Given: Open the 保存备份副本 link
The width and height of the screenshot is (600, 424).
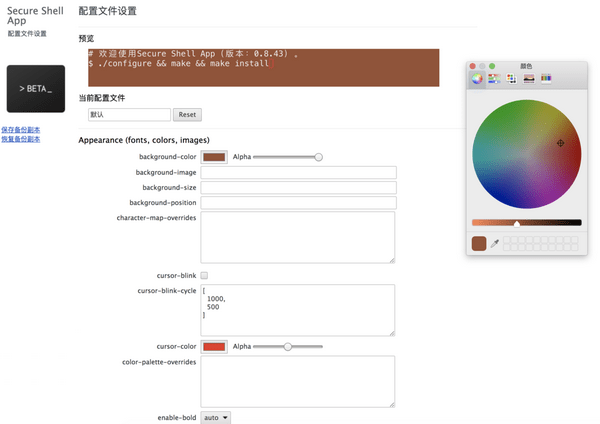Looking at the screenshot, I should tap(21, 130).
